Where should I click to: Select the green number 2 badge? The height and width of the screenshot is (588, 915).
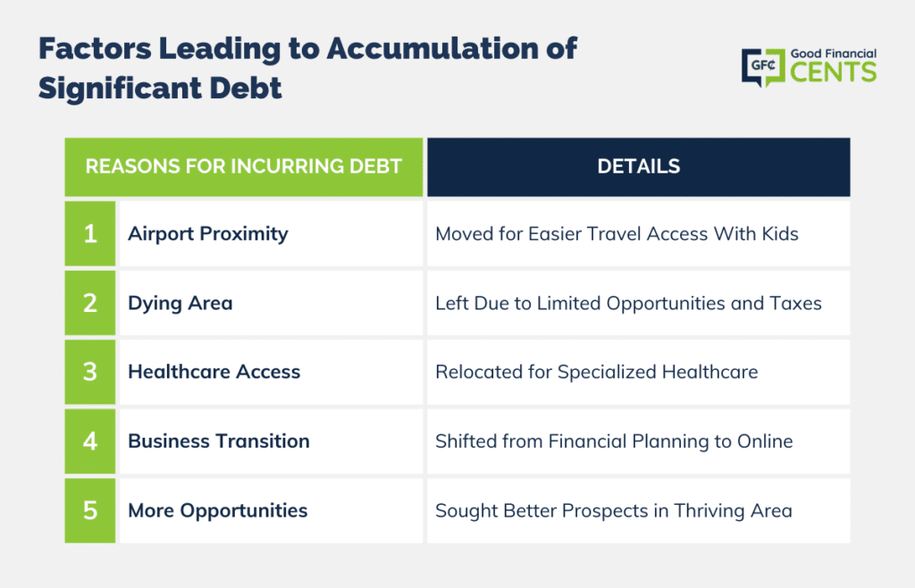tap(90, 303)
